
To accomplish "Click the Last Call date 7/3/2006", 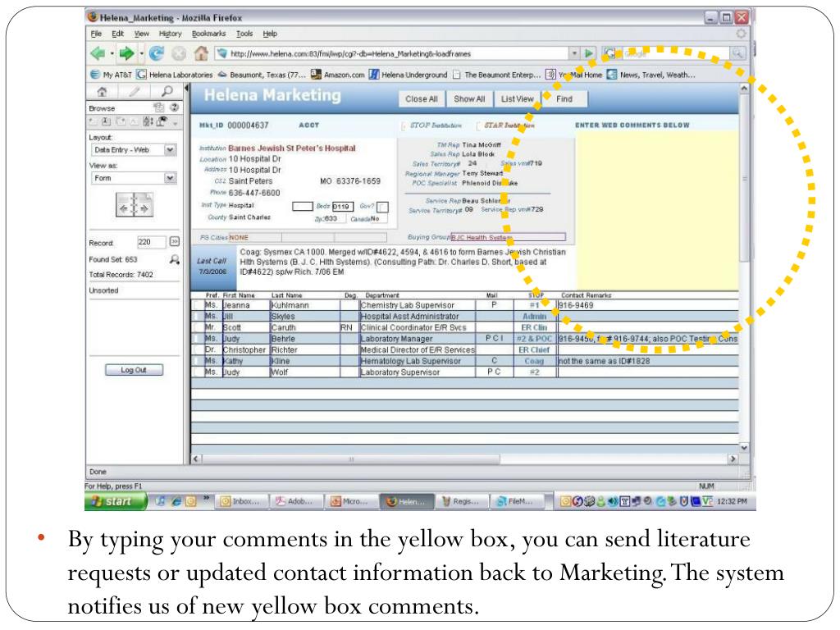I will [x=212, y=272].
